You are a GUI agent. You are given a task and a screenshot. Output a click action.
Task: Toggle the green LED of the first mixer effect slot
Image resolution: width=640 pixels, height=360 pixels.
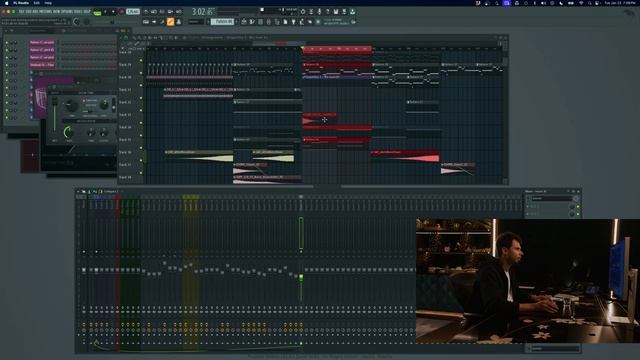pyautogui.click(x=578, y=207)
